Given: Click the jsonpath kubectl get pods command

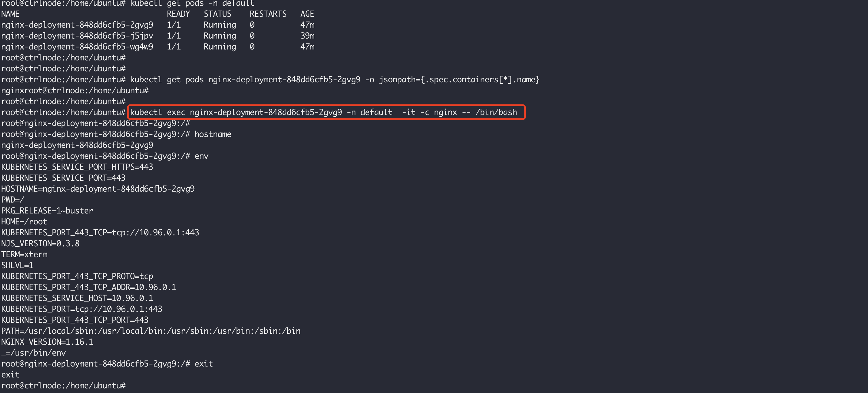Looking at the screenshot, I should coord(335,79).
